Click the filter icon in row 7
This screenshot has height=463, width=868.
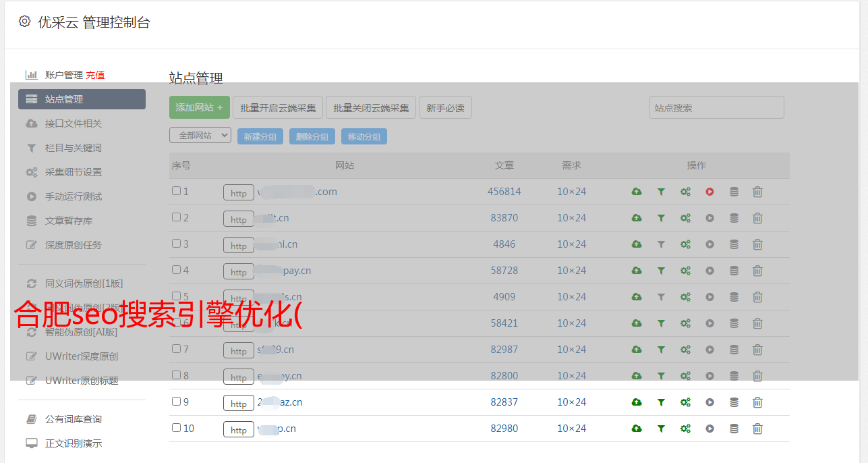661,350
